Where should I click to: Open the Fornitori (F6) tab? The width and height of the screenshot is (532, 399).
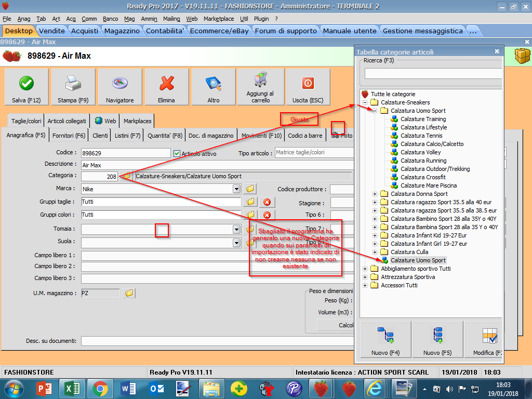(69, 136)
